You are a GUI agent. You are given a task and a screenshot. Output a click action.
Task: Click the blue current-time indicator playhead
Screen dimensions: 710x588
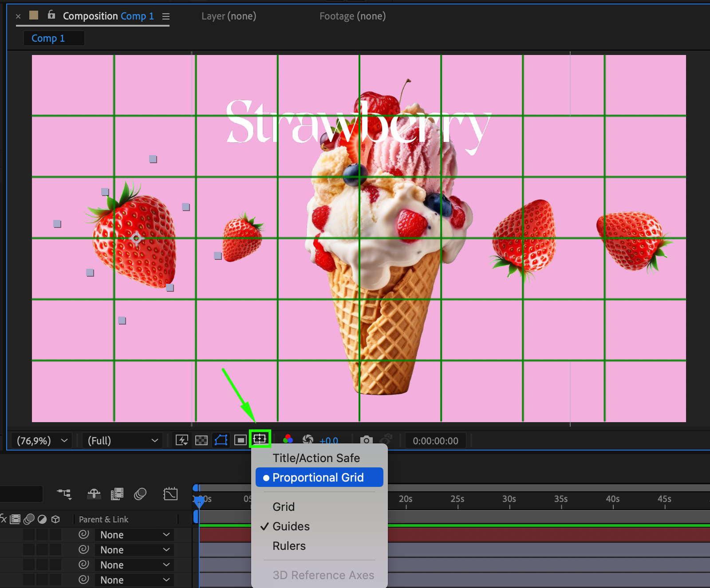pos(199,501)
